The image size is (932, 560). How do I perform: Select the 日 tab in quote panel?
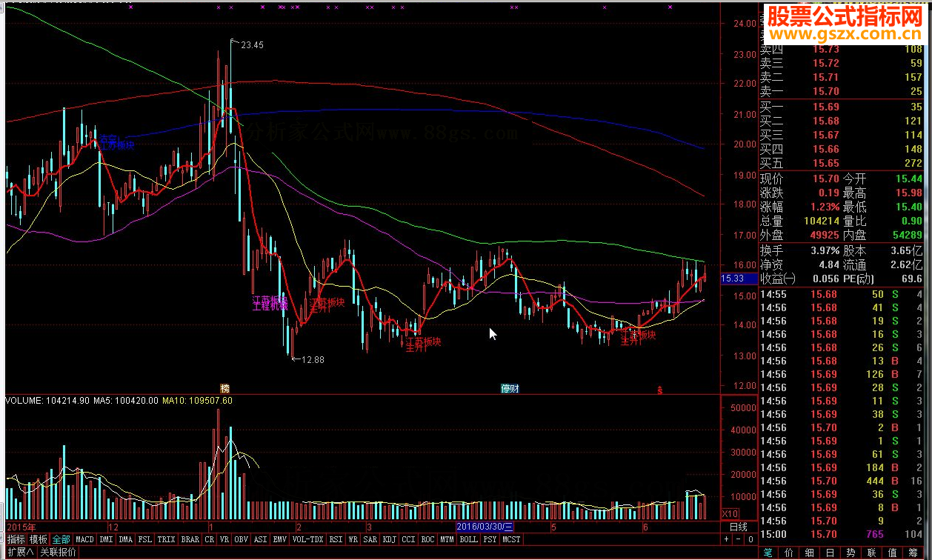[x=831, y=553]
